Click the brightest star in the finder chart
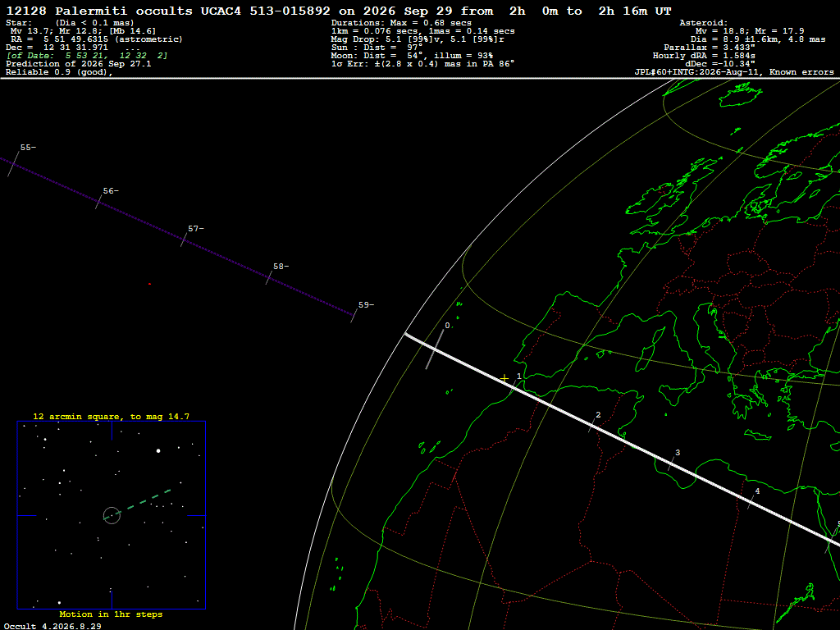The image size is (840, 630). click(158, 451)
